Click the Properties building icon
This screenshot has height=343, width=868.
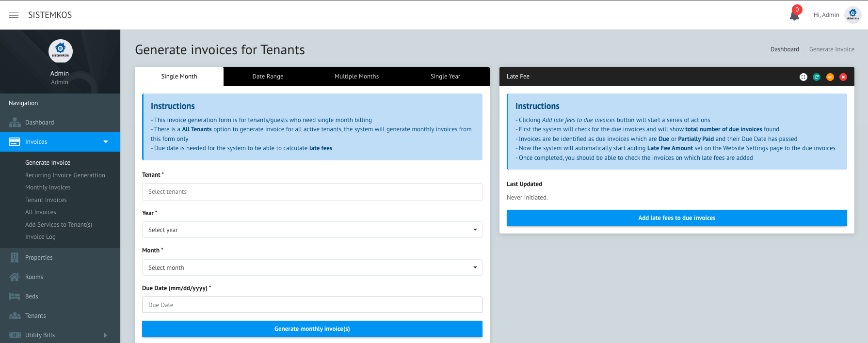pyautogui.click(x=15, y=258)
